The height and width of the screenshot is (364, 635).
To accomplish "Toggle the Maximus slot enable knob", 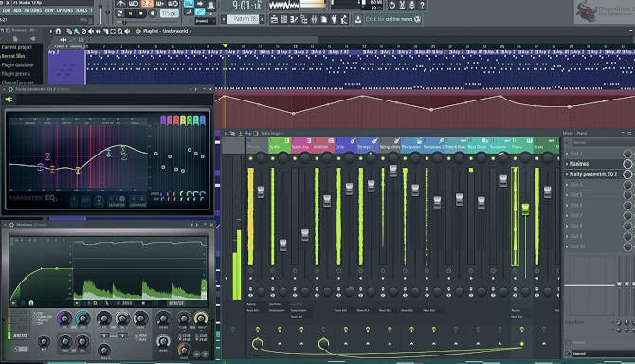I will 627,164.
